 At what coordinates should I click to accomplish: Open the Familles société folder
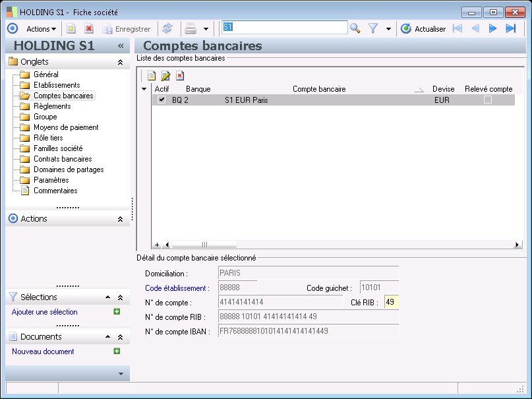click(58, 148)
